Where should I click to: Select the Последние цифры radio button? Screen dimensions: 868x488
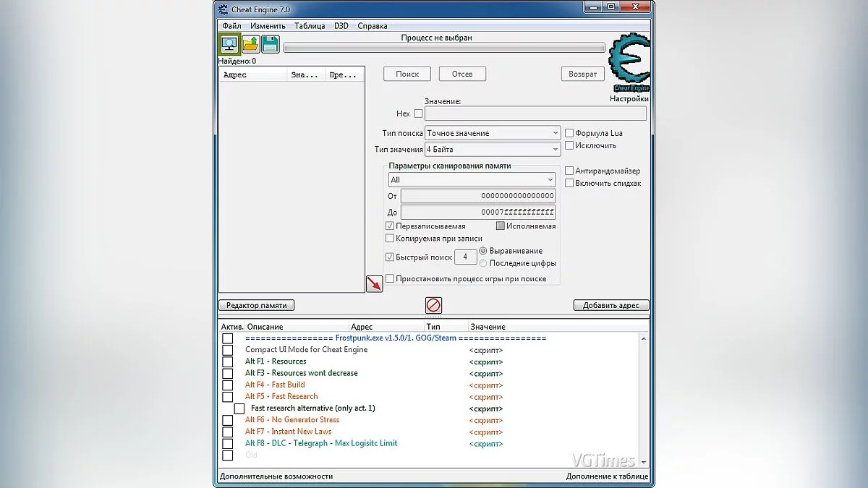[x=483, y=263]
